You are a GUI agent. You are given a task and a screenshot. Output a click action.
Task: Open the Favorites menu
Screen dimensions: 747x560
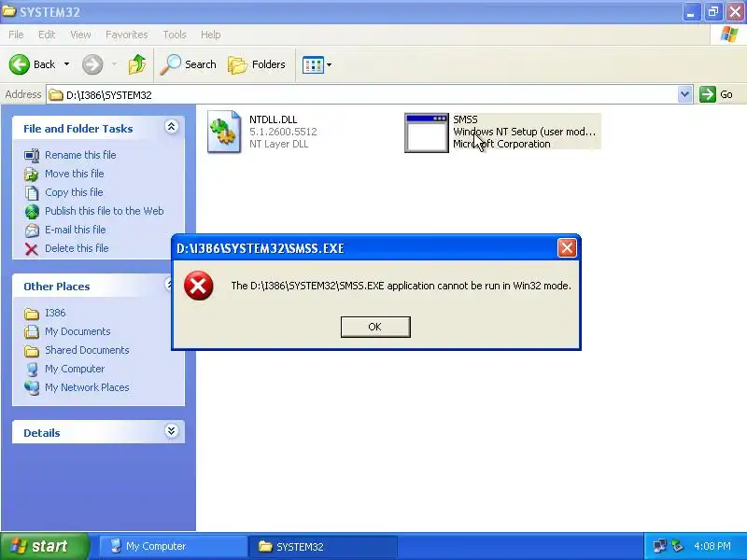click(x=127, y=35)
